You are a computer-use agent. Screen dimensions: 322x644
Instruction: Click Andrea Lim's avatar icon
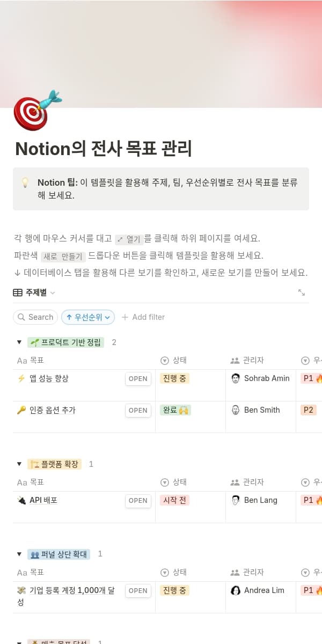click(236, 590)
